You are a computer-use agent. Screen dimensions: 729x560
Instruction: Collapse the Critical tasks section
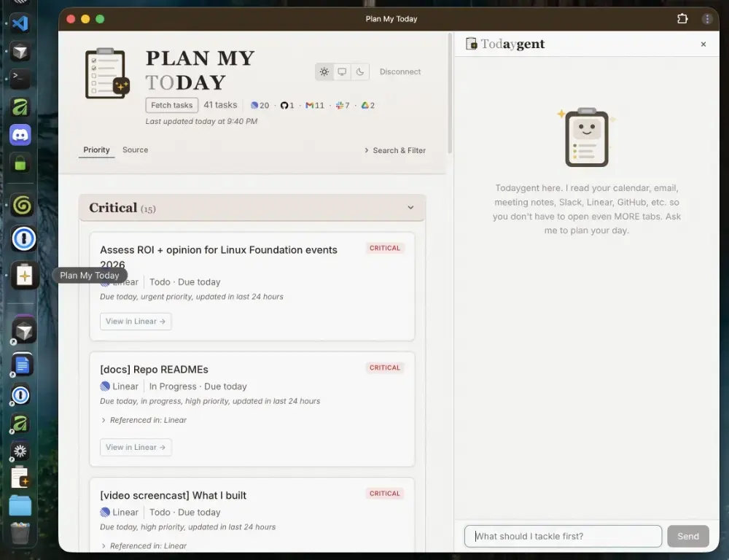click(410, 207)
